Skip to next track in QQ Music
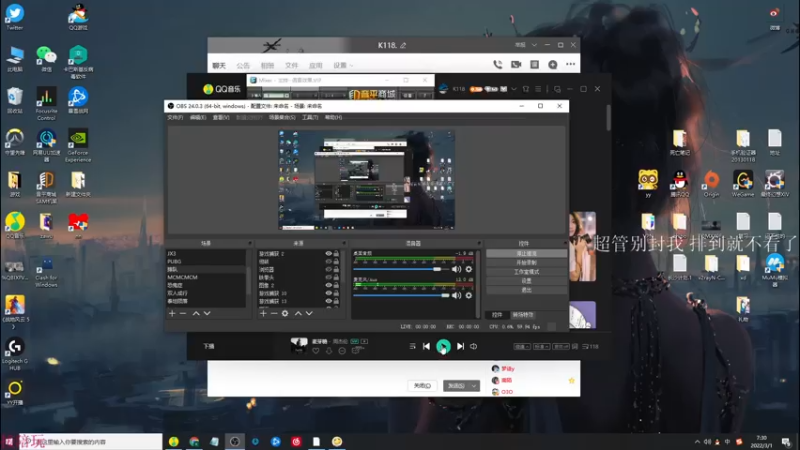The height and width of the screenshot is (450, 800). point(460,346)
